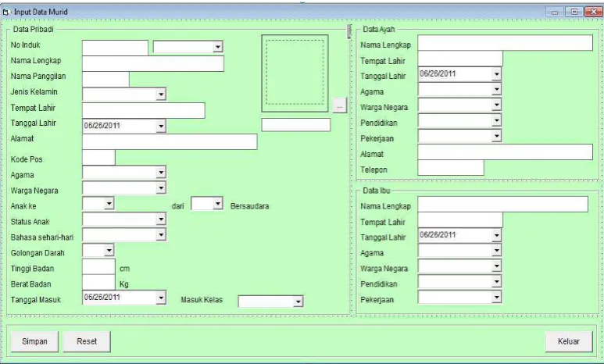This screenshot has width=604, height=364.
Task: Open Data Ibu Pendidikan dropdown
Action: 496,282
